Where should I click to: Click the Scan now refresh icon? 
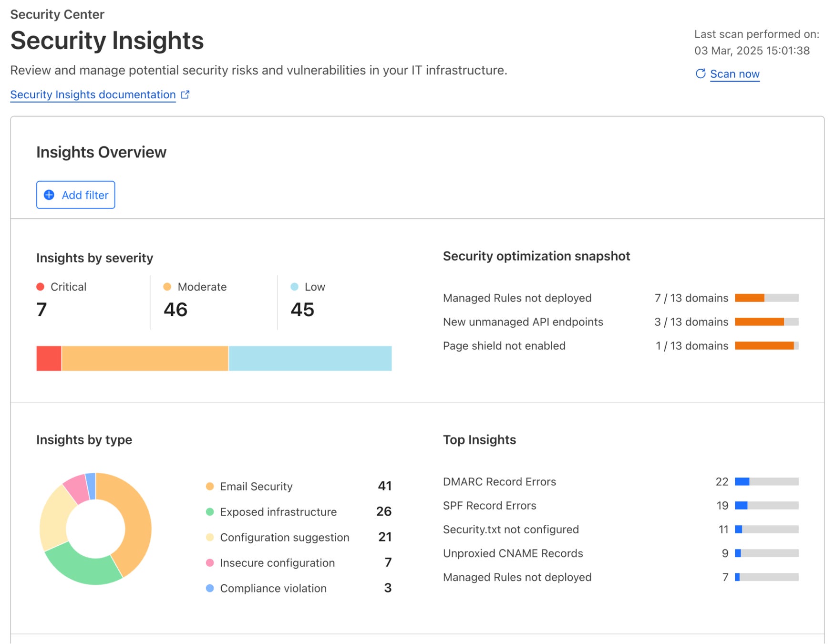pos(700,73)
